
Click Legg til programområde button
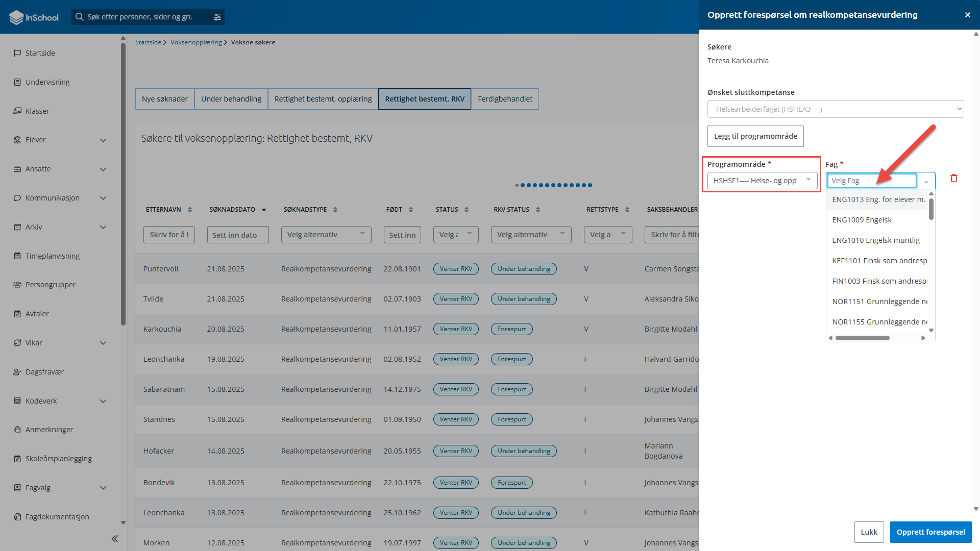pos(755,136)
